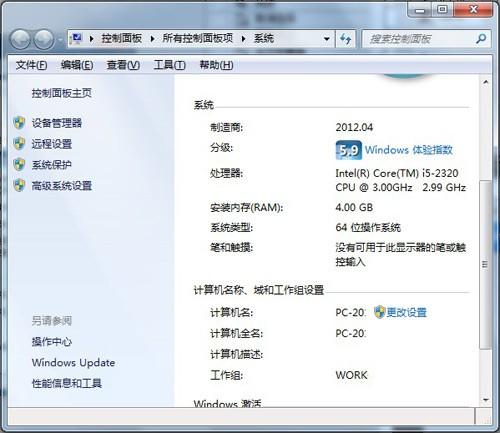Open the address bar history dropdown arrow

click(x=327, y=39)
